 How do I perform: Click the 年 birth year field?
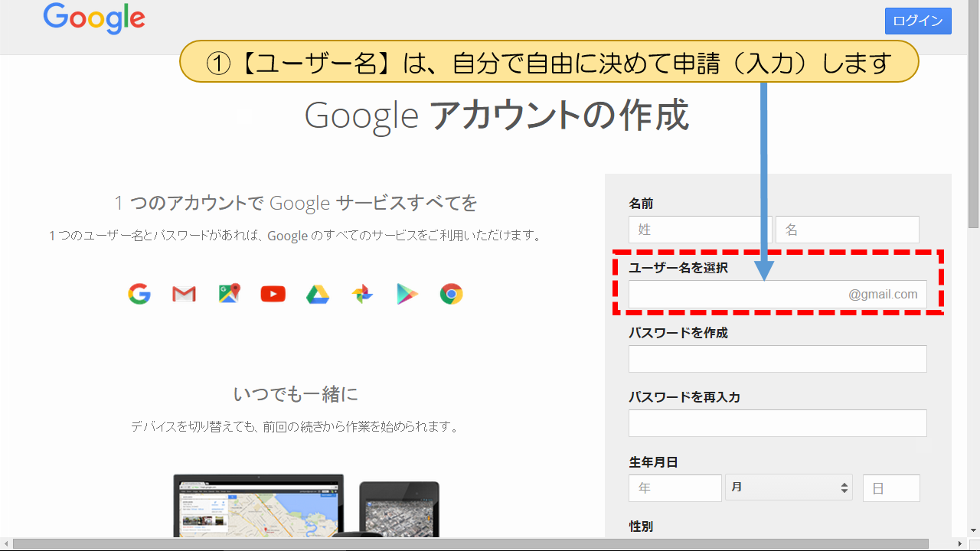pos(675,488)
